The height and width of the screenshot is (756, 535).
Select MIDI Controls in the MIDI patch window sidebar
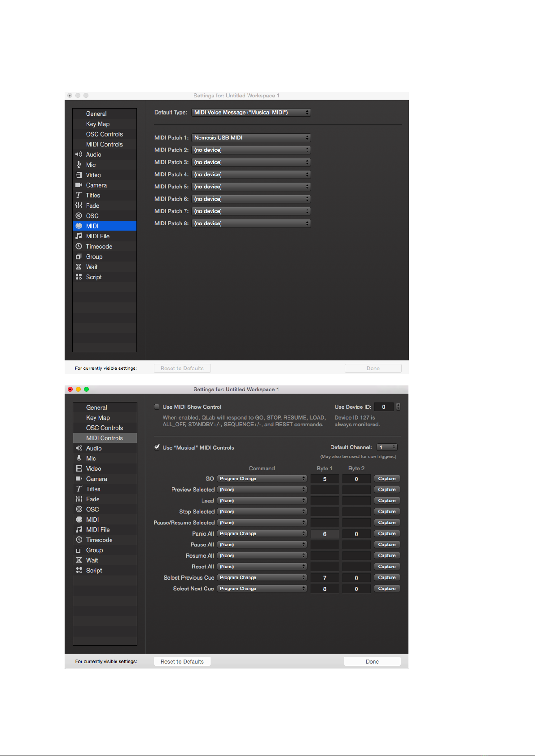pos(105,144)
